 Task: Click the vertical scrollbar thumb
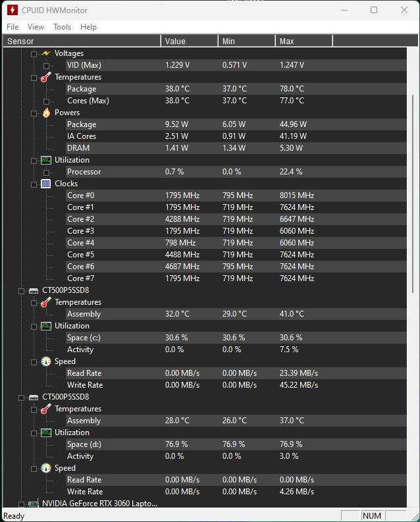coord(413,194)
